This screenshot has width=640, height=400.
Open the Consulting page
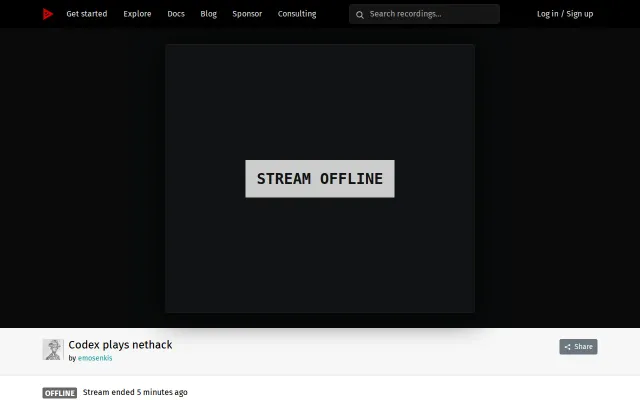[297, 14]
